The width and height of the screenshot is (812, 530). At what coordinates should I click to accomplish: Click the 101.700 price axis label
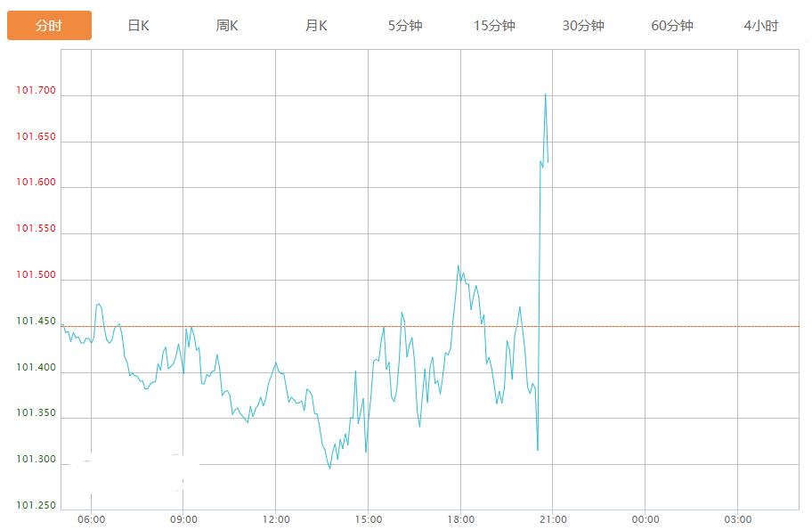click(x=36, y=91)
